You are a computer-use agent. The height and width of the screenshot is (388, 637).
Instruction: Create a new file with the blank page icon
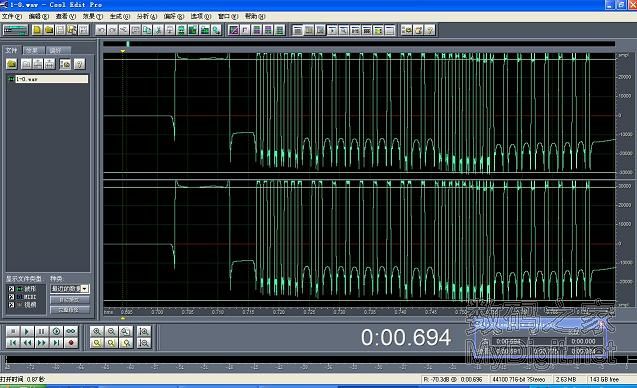click(x=37, y=30)
